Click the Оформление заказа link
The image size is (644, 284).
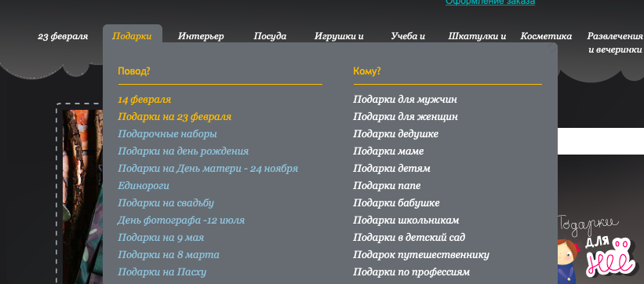click(490, 2)
